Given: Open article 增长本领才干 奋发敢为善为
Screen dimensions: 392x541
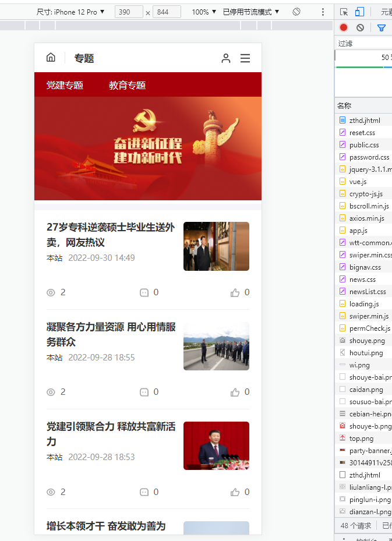Looking at the screenshot, I should click(x=106, y=526).
